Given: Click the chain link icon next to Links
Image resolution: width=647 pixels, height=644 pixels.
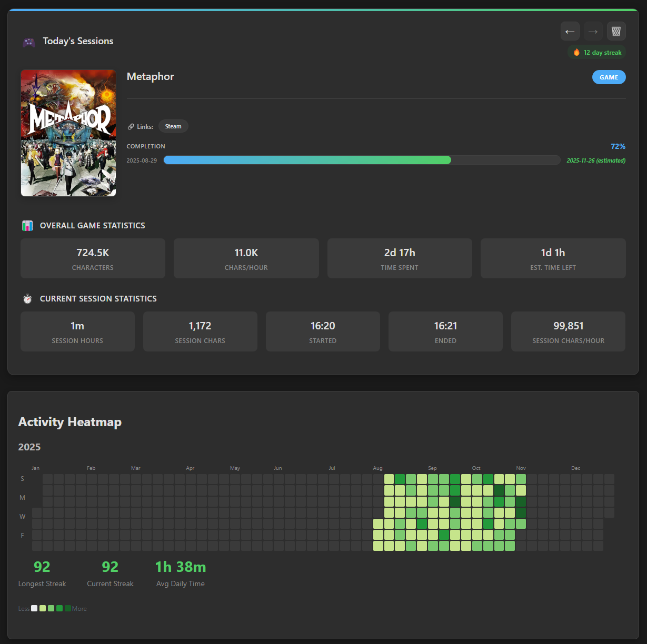Looking at the screenshot, I should click(131, 126).
